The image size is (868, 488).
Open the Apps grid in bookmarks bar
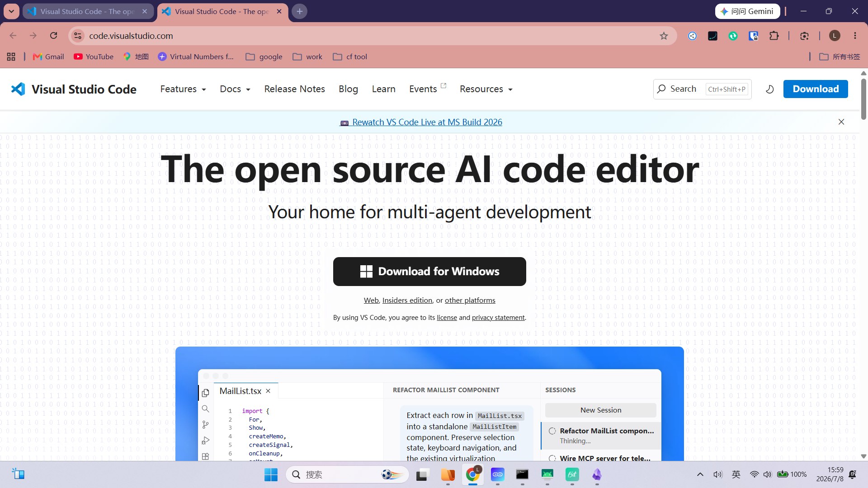[x=11, y=56]
